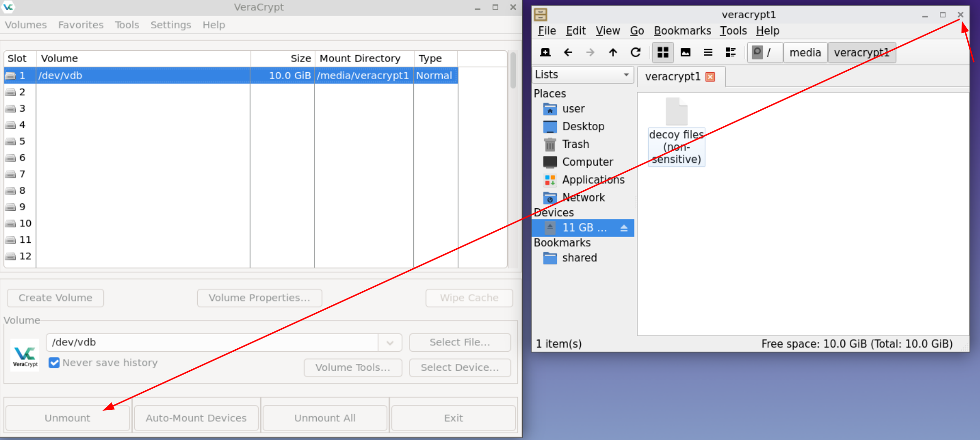Click the Select File button
980x440 pixels.
[460, 342]
